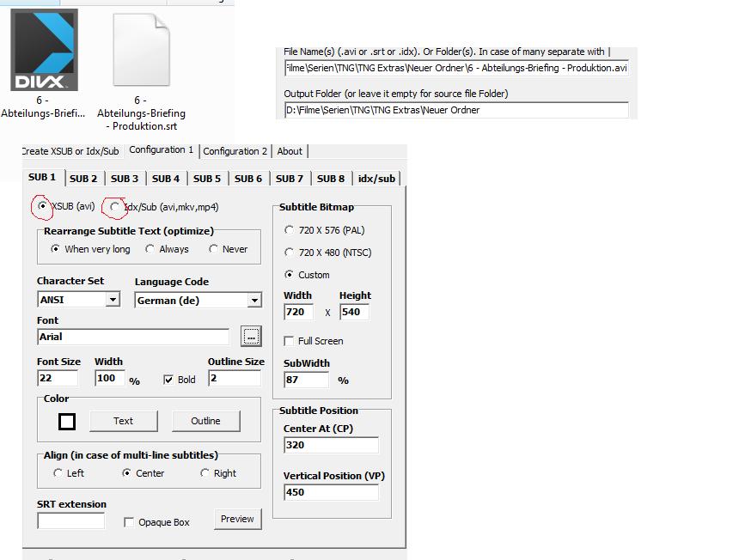The image size is (733, 560).
Task: Click the font Width percent field
Action: click(x=110, y=378)
